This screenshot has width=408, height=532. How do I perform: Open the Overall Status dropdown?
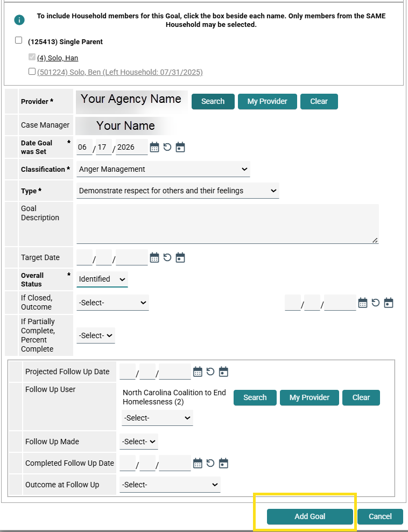tap(102, 279)
